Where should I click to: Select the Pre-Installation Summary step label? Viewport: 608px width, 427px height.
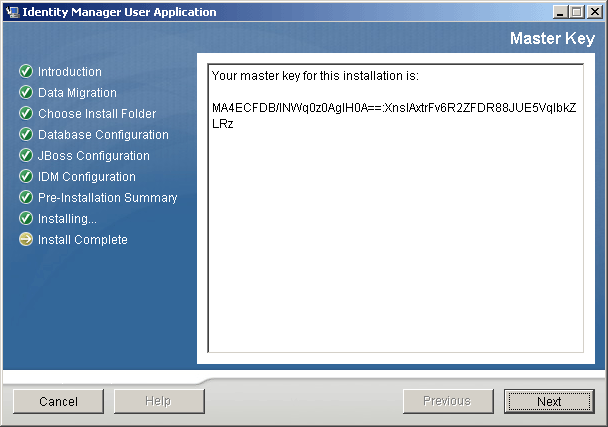click(x=107, y=198)
